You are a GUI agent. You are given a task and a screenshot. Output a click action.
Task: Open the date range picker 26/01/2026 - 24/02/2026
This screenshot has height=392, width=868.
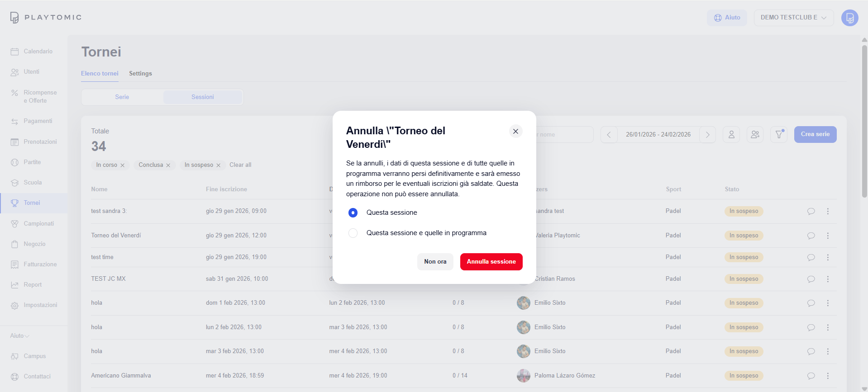click(658, 135)
